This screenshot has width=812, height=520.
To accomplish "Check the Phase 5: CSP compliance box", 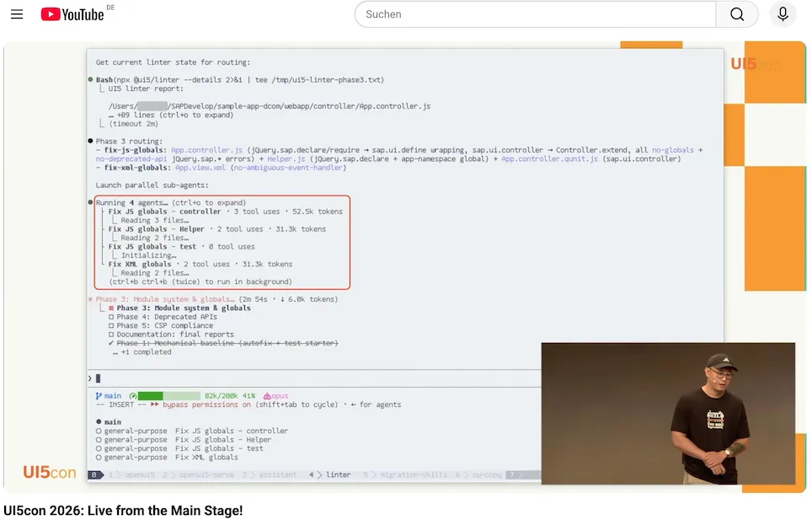I will click(x=111, y=326).
